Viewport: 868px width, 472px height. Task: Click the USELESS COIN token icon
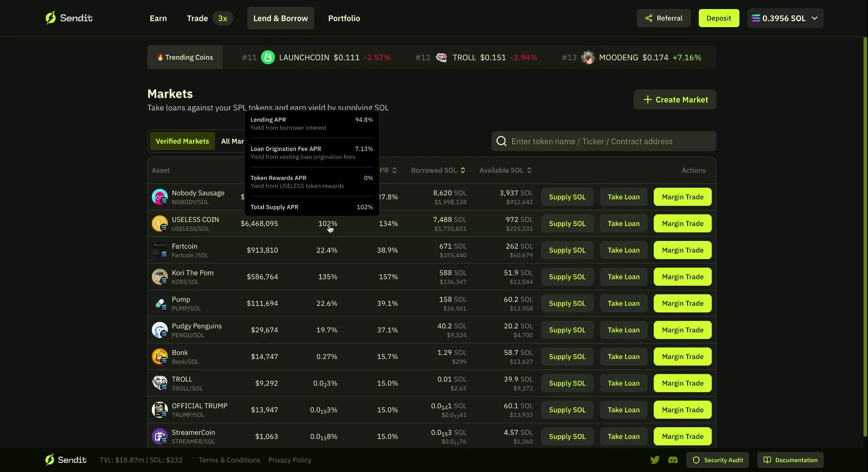159,223
